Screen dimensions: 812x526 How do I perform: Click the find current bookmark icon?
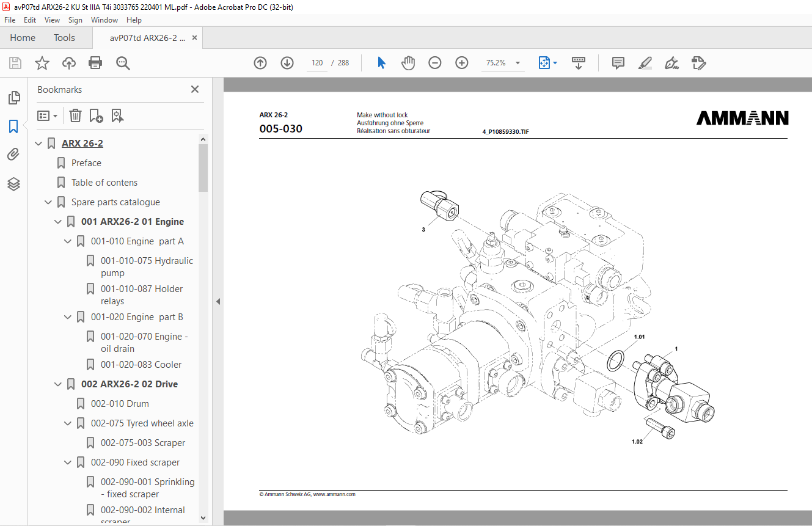click(117, 115)
